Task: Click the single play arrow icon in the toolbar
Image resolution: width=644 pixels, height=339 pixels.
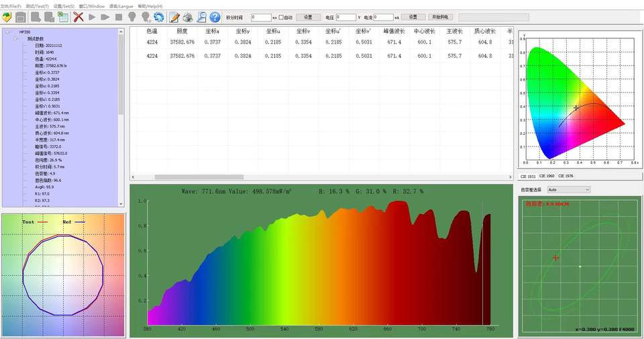Action: 92,17
